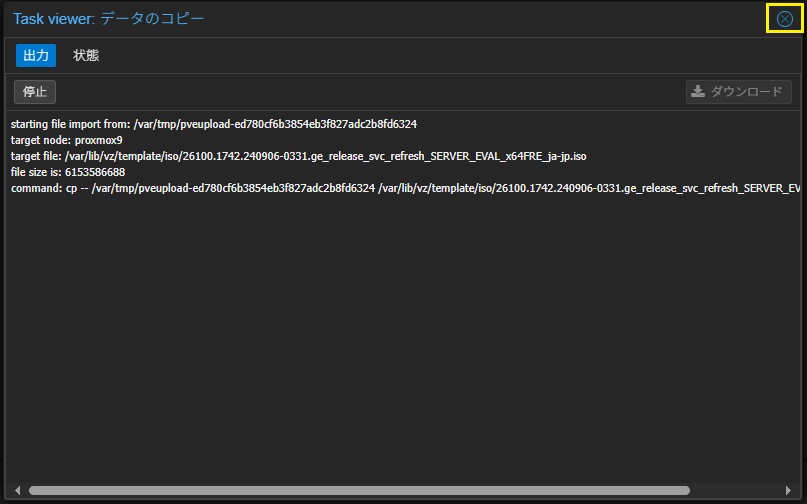The height and width of the screenshot is (504, 807).
Task: Click the 'Task viewer: データのコピー' title
Action: pyautogui.click(x=109, y=19)
